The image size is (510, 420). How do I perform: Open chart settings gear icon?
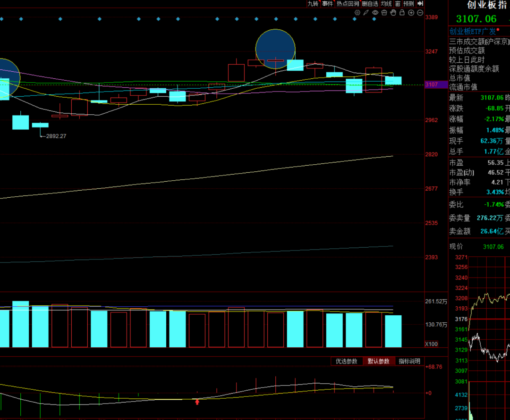pyautogui.click(x=357, y=13)
